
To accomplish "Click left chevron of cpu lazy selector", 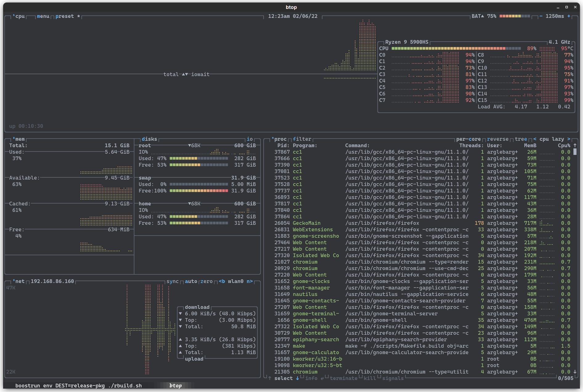I will coord(535,139).
